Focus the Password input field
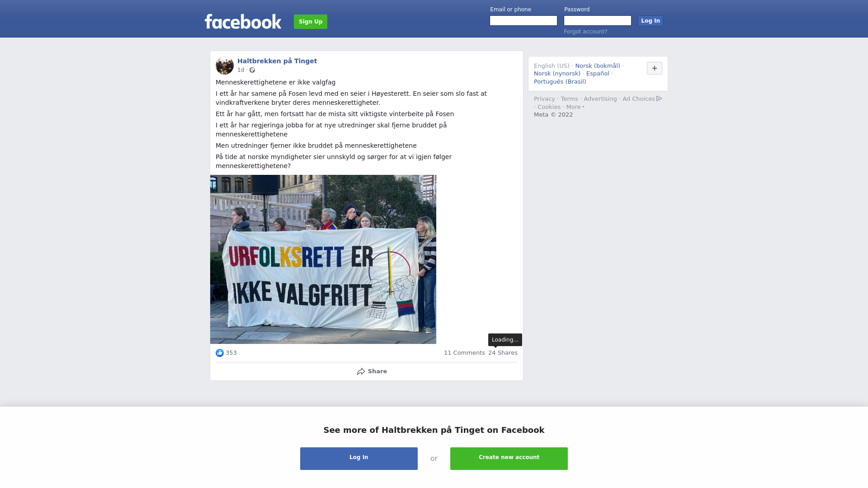This screenshot has height=488, width=868. click(598, 21)
